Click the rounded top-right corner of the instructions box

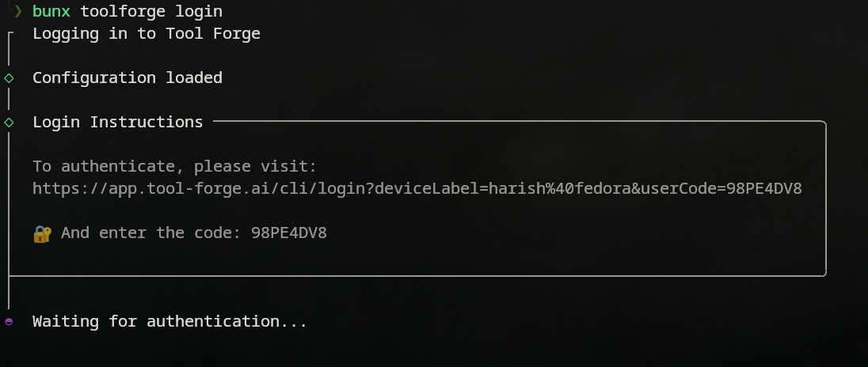click(824, 123)
